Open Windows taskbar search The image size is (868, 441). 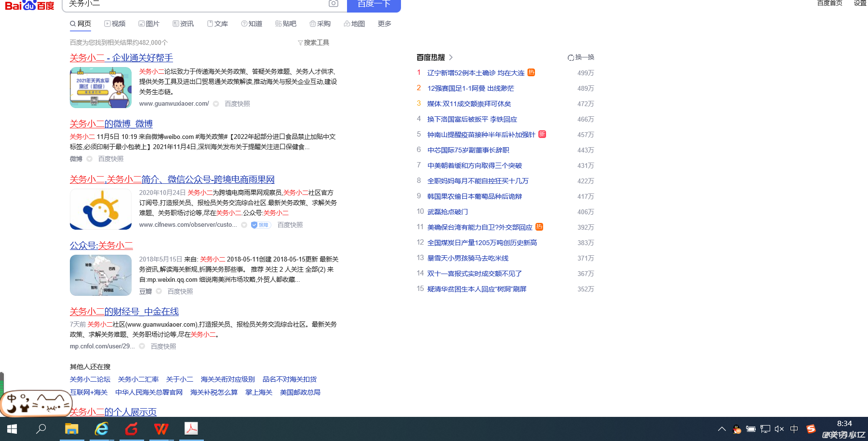click(x=41, y=429)
